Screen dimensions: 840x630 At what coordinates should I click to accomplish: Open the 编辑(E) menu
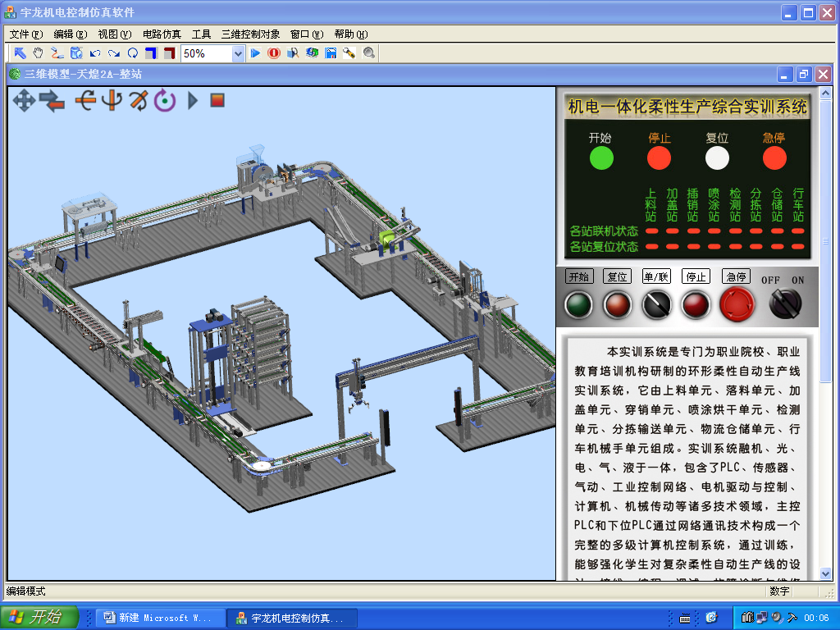tap(71, 34)
